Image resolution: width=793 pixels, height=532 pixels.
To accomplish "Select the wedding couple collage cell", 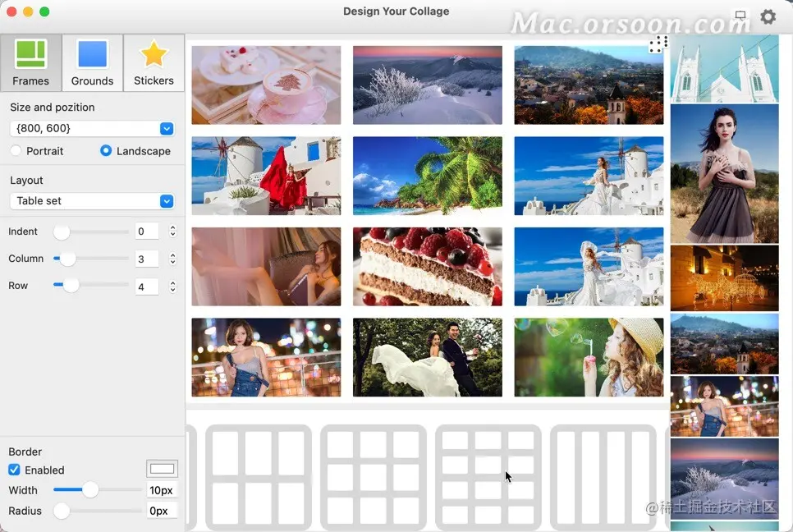I will [x=428, y=357].
